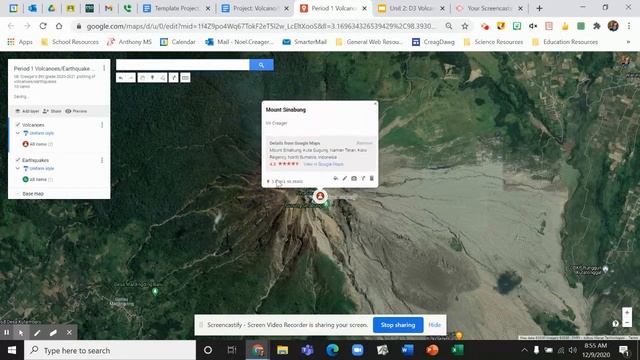Click the red volcano marker on map
The image size is (640, 360).
tap(320, 196)
